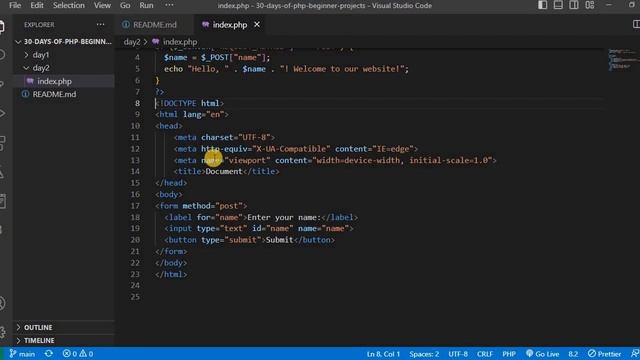
Task: Close the index.php tab
Action: [x=257, y=25]
